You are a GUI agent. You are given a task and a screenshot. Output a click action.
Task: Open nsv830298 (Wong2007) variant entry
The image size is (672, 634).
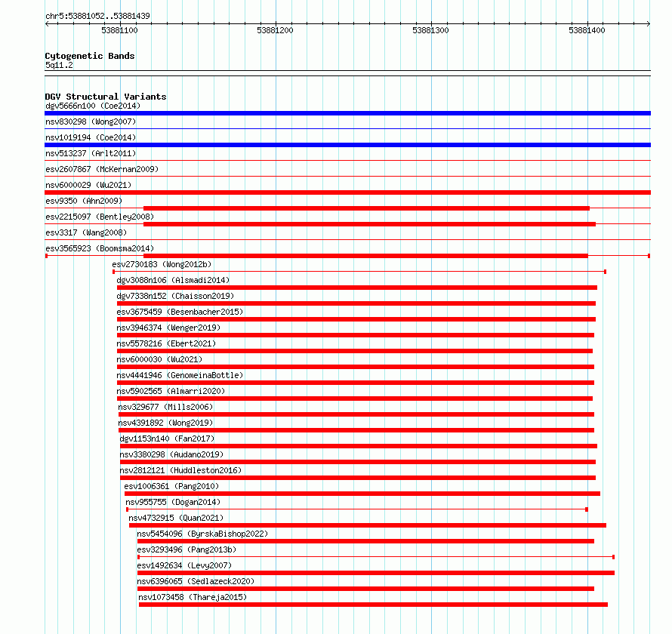click(91, 122)
